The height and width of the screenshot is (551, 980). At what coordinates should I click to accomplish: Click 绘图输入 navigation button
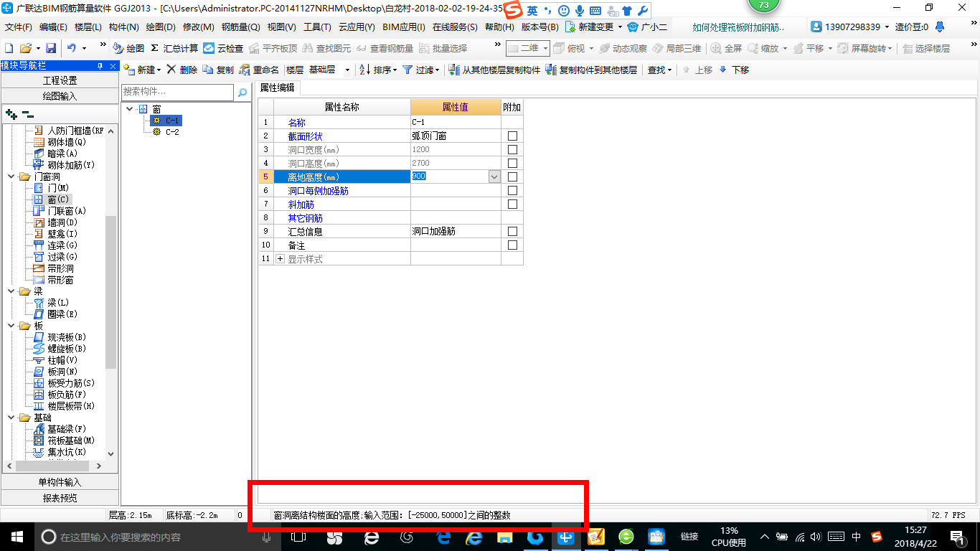point(60,95)
